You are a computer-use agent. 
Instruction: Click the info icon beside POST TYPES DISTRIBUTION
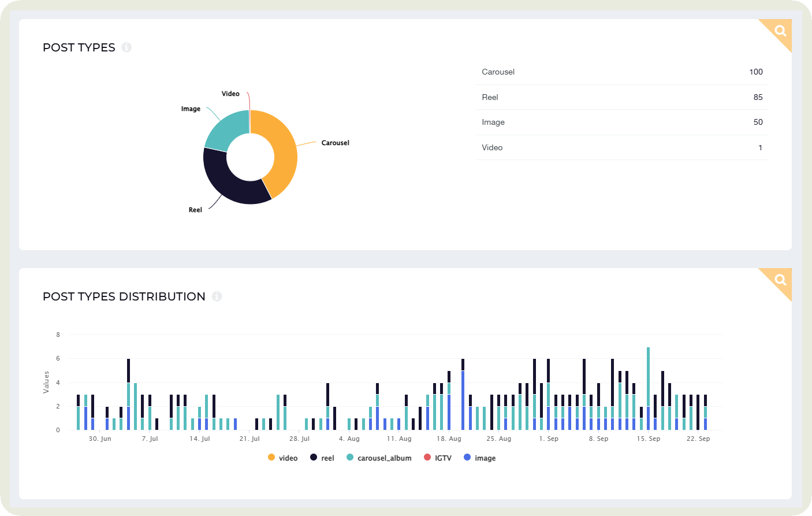click(217, 296)
